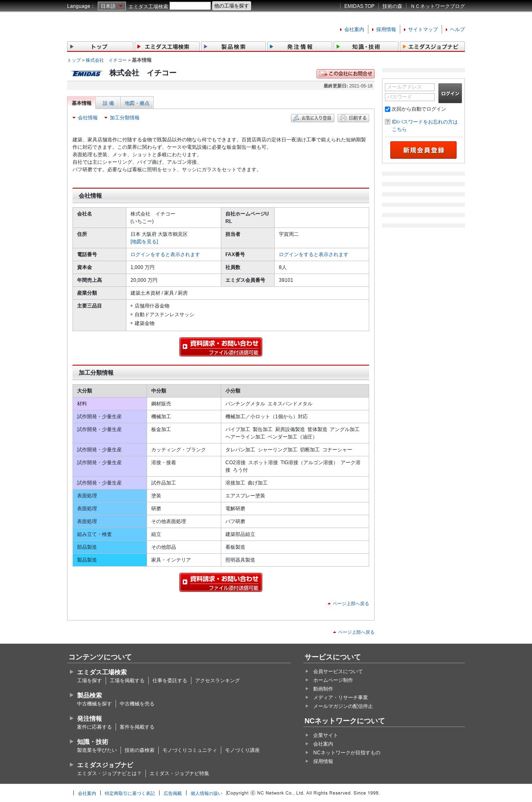The image size is (532, 802).
Task: Click the ログイン button
Action: point(450,93)
